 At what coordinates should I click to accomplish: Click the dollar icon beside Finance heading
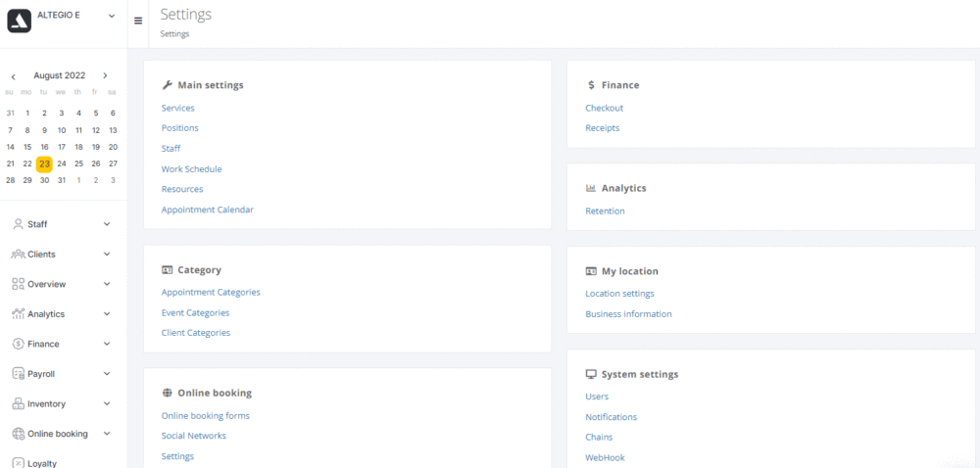coord(591,85)
